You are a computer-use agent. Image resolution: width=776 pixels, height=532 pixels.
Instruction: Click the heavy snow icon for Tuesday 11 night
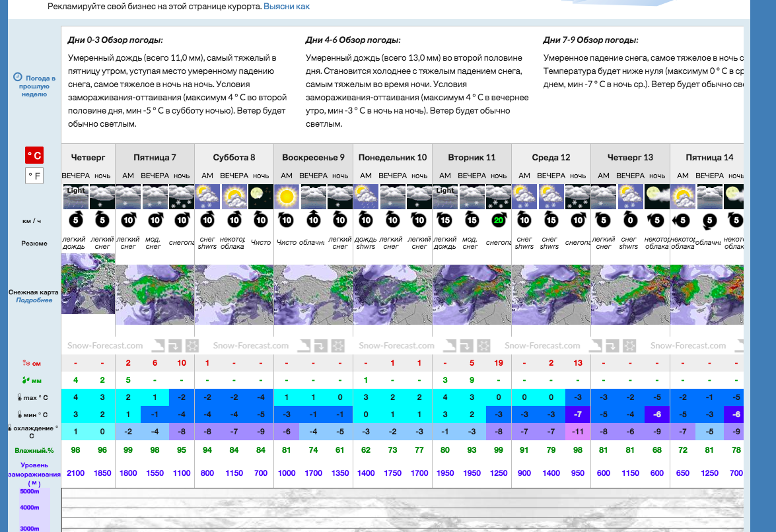(x=499, y=197)
